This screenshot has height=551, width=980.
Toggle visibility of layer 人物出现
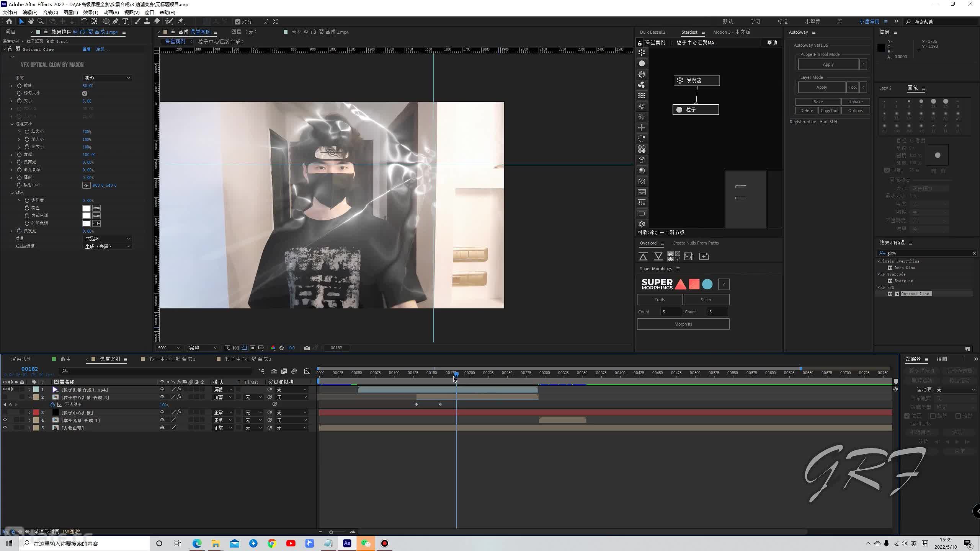click(x=5, y=428)
